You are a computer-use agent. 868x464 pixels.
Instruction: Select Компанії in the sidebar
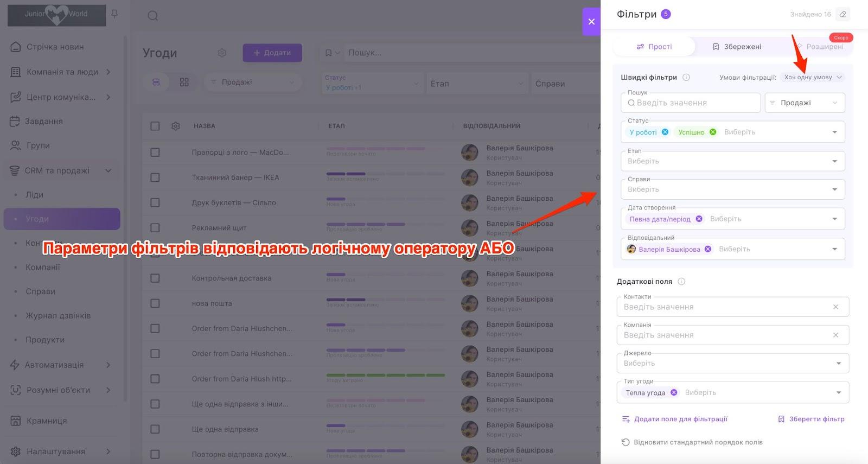[43, 267]
